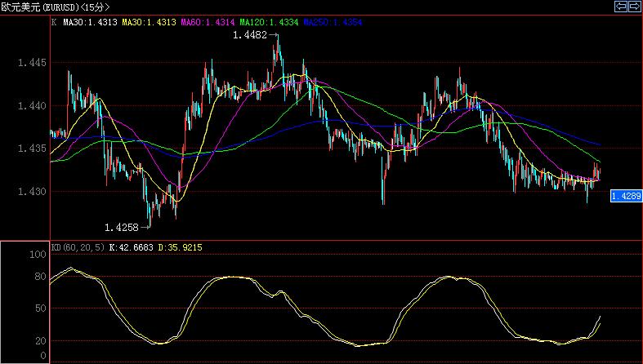Click the high price label 1.4482

pos(250,35)
